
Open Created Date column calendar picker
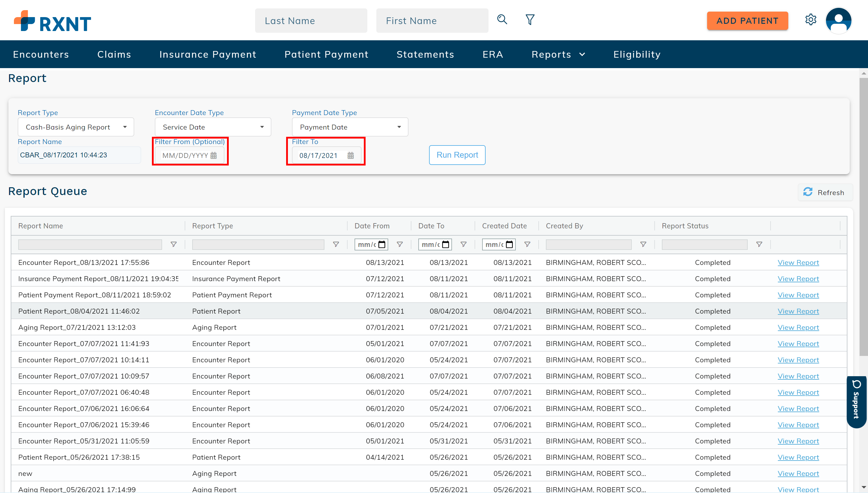click(509, 244)
